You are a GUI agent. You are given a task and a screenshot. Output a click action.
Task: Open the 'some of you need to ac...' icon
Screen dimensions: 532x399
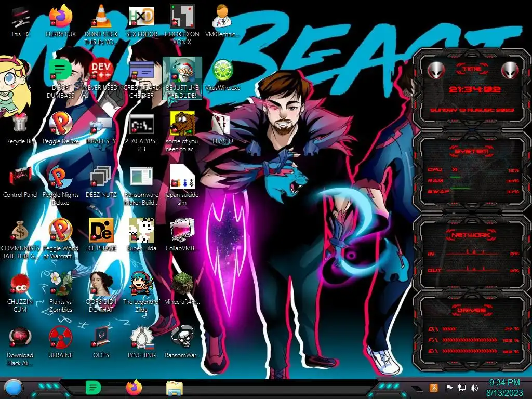(182, 131)
